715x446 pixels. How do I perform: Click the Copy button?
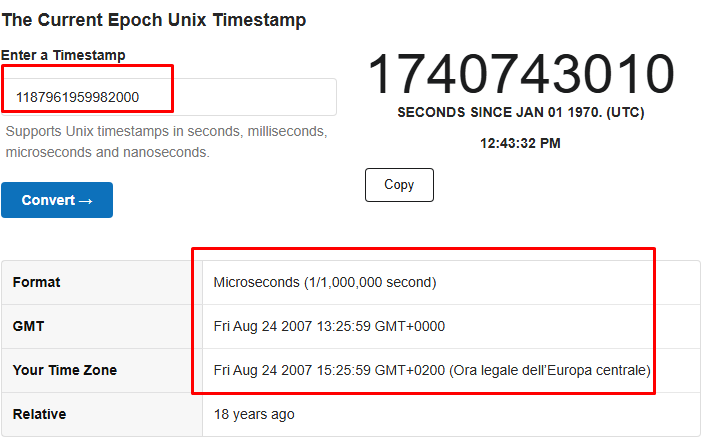[x=399, y=185]
